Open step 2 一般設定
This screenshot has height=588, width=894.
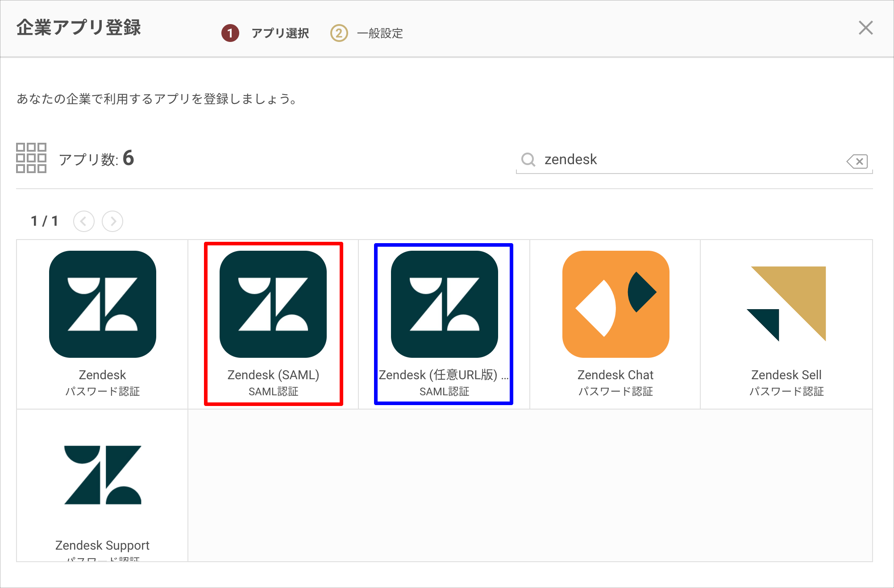(366, 33)
